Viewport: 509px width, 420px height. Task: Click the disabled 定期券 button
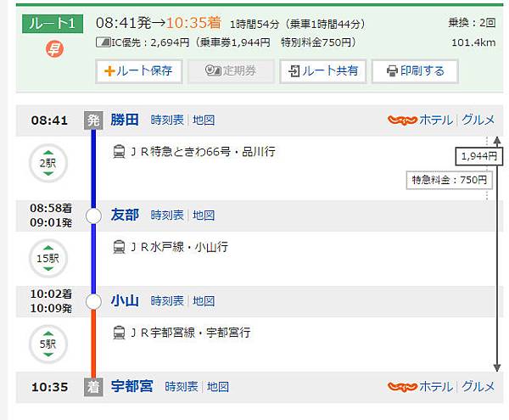pyautogui.click(x=231, y=71)
